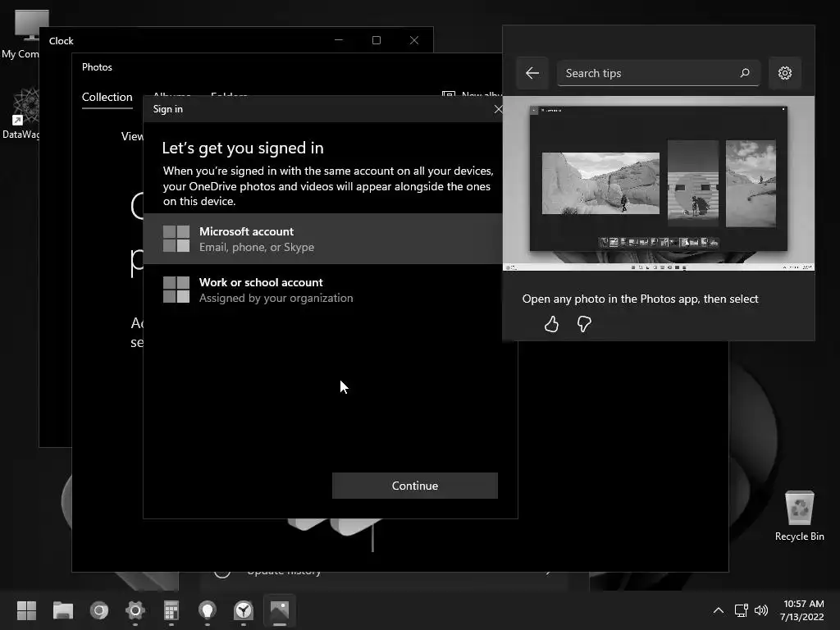840x630 pixels.
Task: Maximize the Clock window
Action: click(377, 40)
